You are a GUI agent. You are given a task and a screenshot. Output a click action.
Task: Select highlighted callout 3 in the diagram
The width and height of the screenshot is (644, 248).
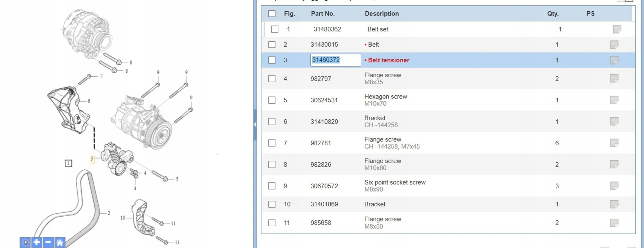pyautogui.click(x=92, y=159)
